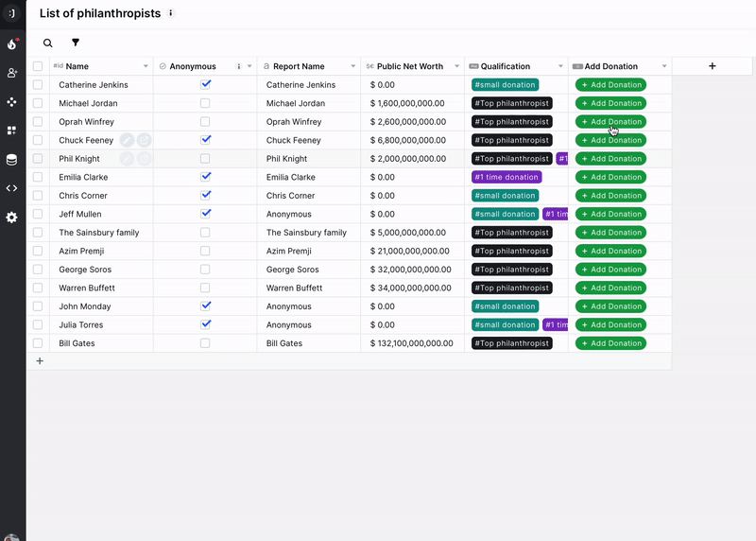Click the Qualification column header
Image resolution: width=756 pixels, height=541 pixels.
(x=516, y=66)
